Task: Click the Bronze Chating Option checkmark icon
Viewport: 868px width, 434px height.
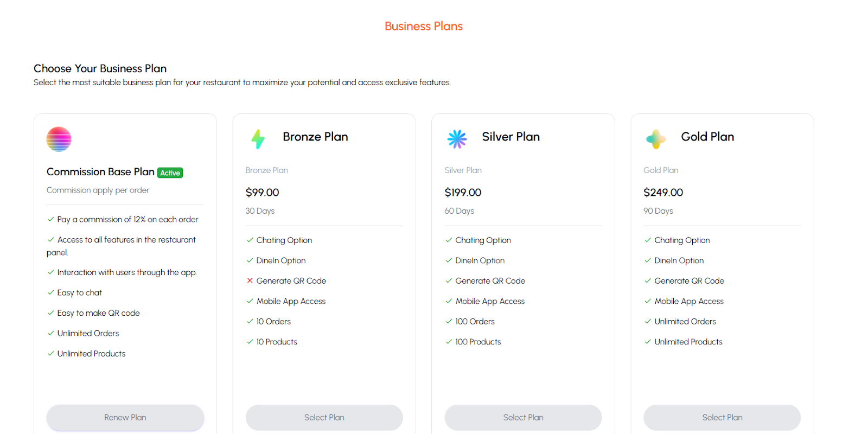Action: pyautogui.click(x=250, y=240)
